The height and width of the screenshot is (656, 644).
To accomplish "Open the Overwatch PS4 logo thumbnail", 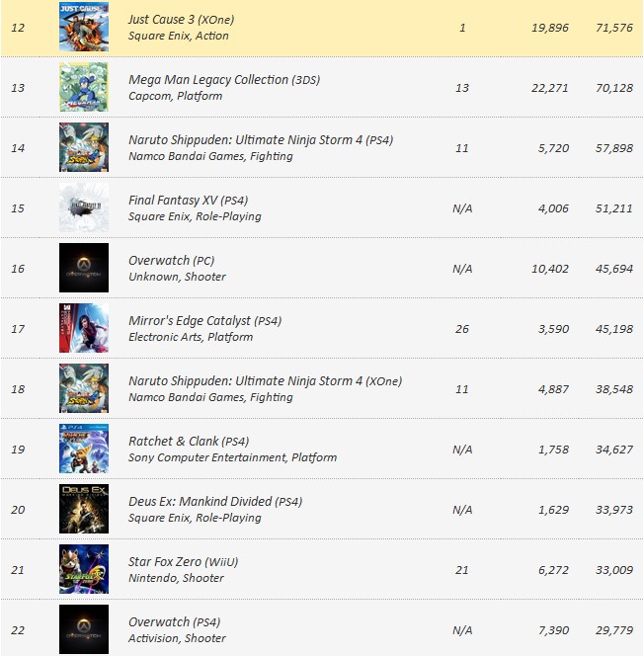I will click(84, 629).
